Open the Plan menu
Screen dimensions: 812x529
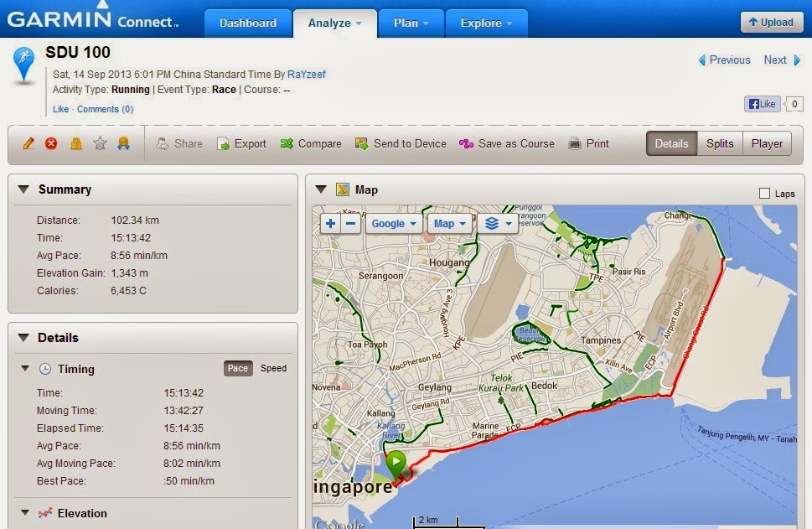pyautogui.click(x=411, y=23)
